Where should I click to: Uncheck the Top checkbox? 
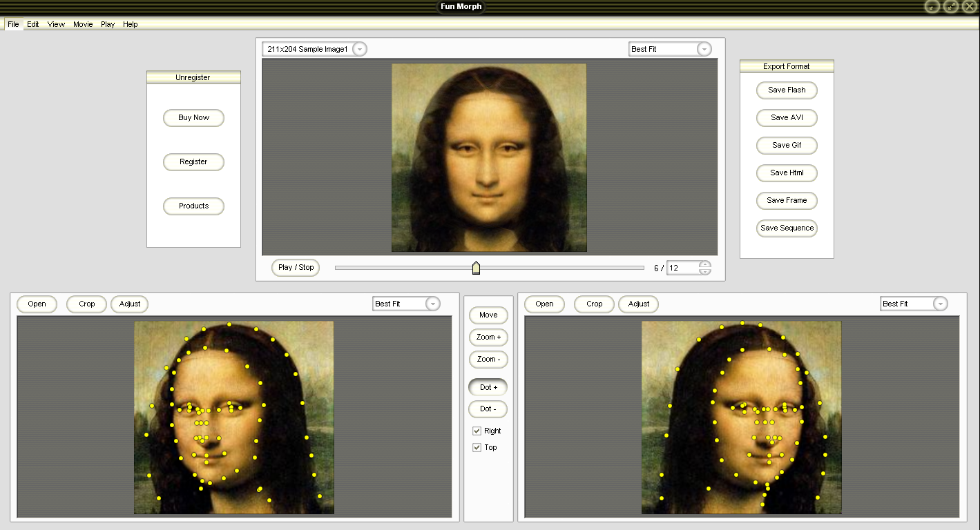(x=477, y=448)
